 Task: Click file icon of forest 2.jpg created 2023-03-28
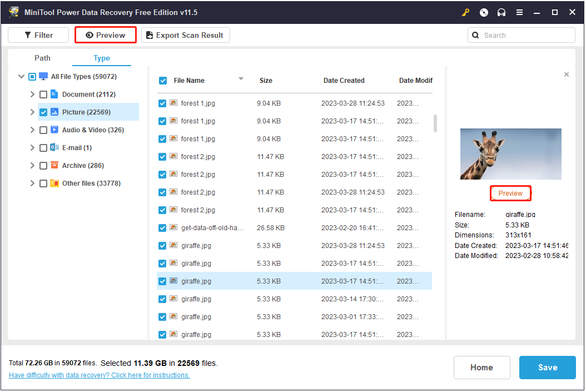(173, 192)
